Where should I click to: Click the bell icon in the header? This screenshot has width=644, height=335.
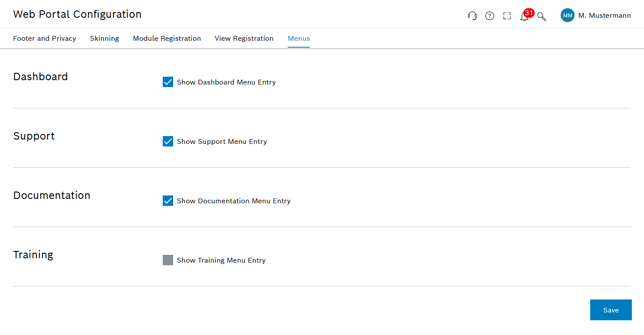click(524, 17)
